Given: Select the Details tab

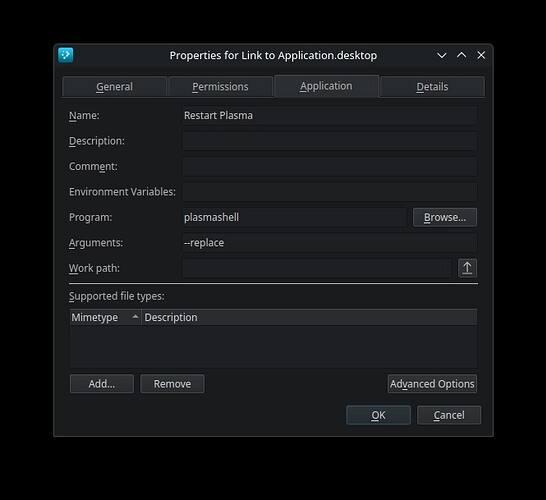Looking at the screenshot, I should point(432,86).
